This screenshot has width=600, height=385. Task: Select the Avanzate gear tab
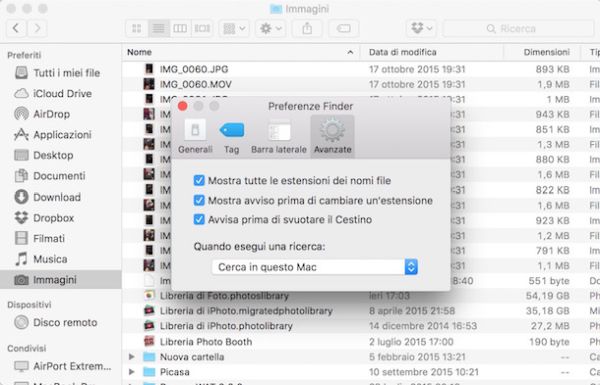point(332,136)
